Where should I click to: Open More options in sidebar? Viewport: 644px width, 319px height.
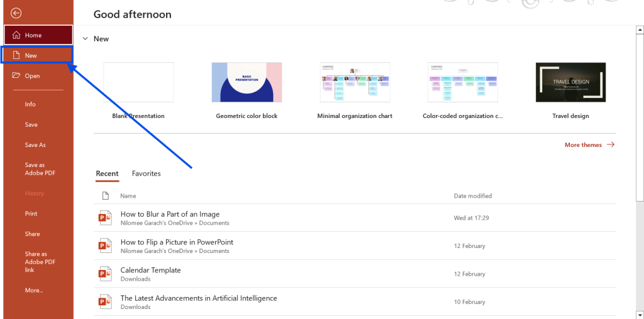coord(34,290)
